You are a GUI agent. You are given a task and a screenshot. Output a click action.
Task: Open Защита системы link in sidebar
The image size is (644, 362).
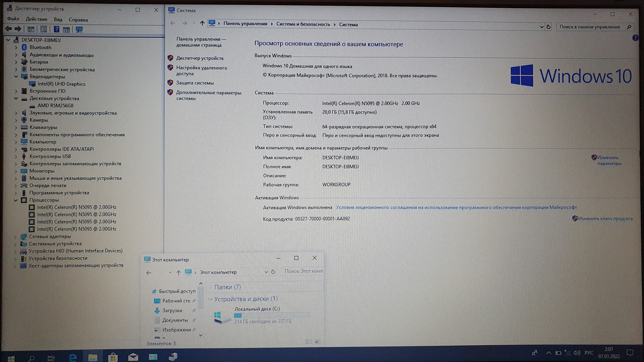point(195,83)
